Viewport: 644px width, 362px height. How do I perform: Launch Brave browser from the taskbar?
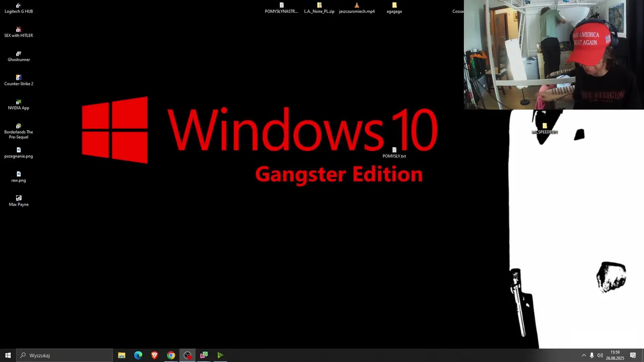click(154, 355)
